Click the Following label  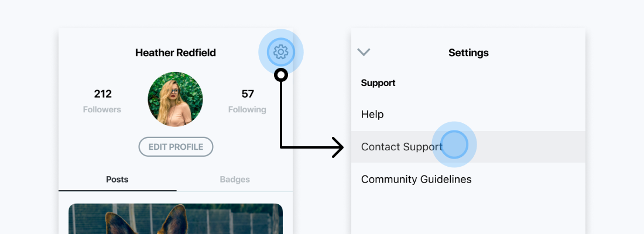tap(247, 109)
